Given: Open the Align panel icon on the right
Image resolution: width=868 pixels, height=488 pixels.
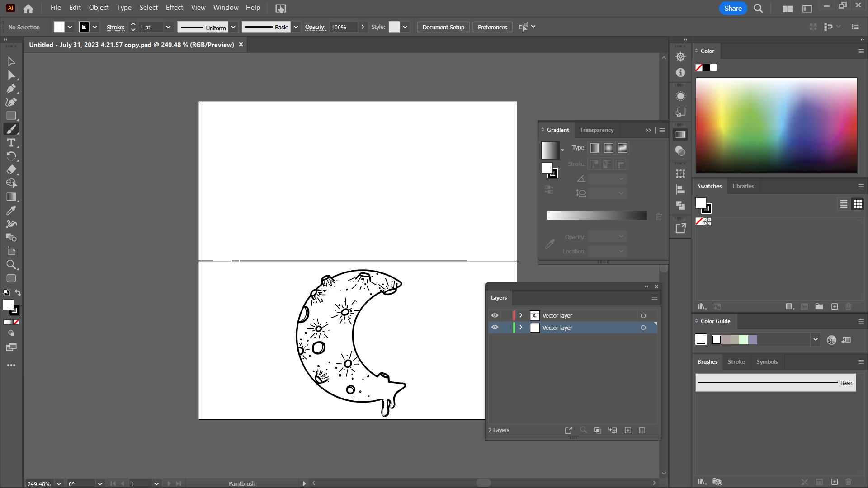Looking at the screenshot, I should point(680,190).
